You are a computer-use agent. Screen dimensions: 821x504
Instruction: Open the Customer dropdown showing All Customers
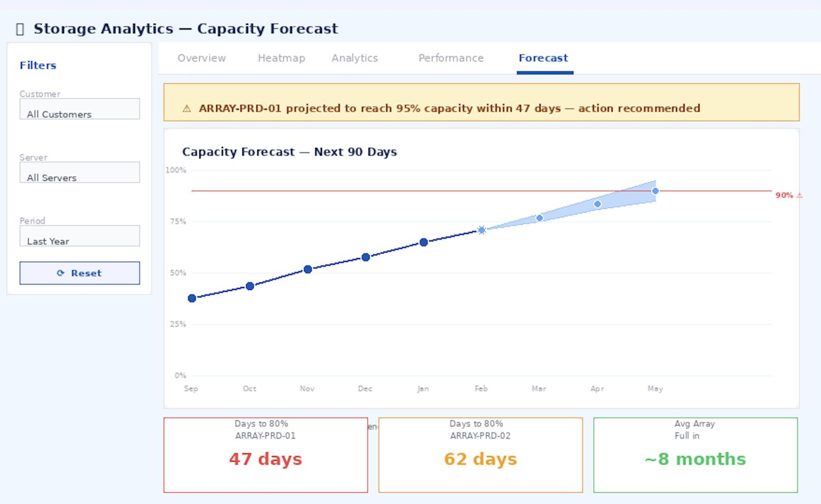tap(79, 109)
